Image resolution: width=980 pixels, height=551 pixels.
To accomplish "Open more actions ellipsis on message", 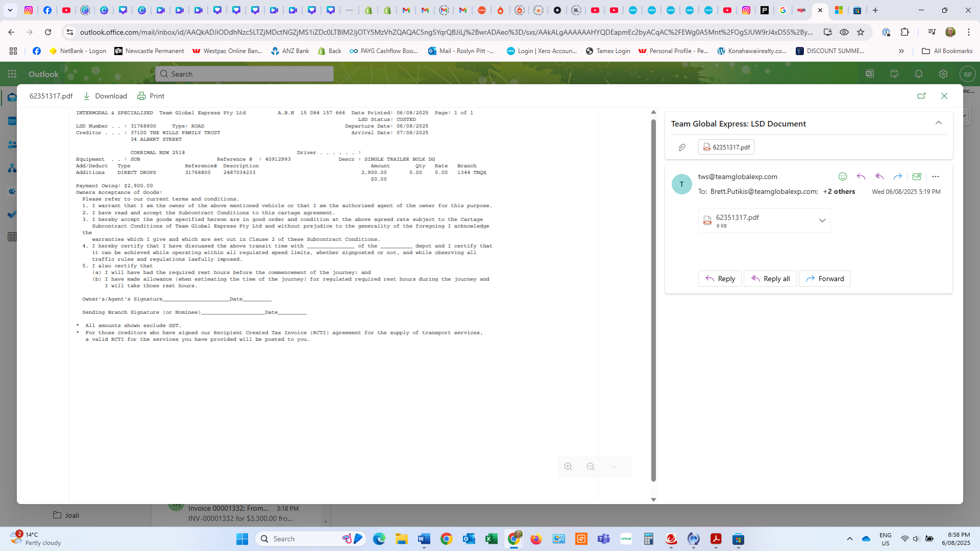I will (x=935, y=177).
